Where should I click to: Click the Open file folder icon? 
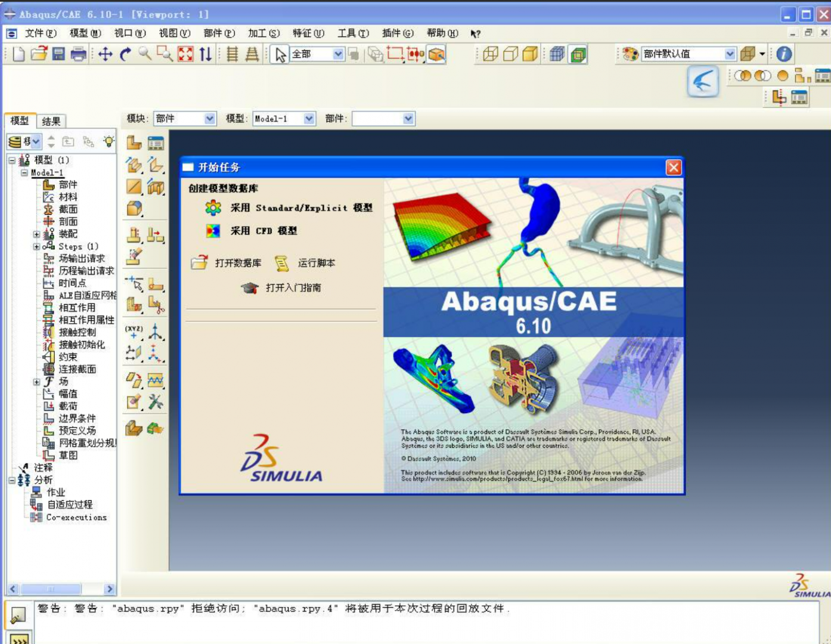point(39,54)
